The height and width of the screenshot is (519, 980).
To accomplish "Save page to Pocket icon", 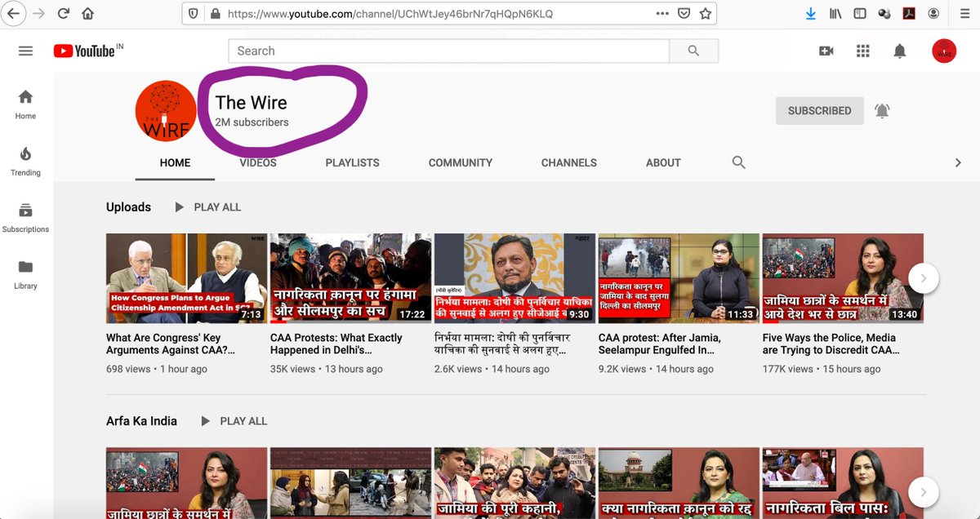I will pyautogui.click(x=684, y=14).
